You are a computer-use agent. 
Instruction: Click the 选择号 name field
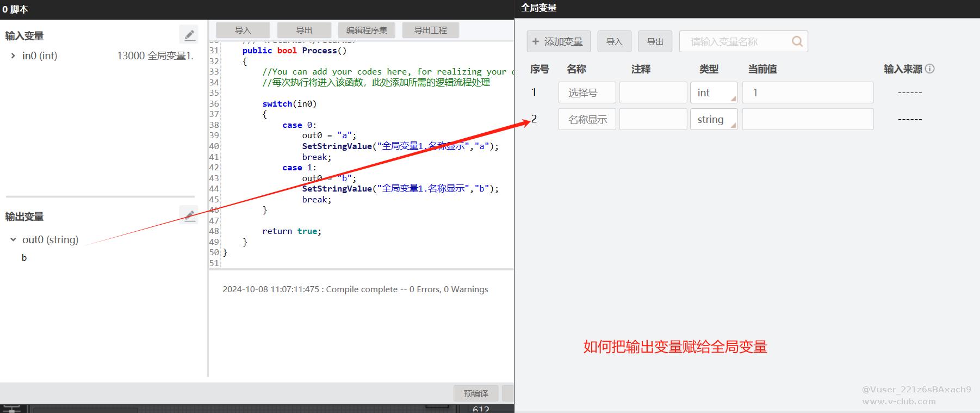click(587, 93)
